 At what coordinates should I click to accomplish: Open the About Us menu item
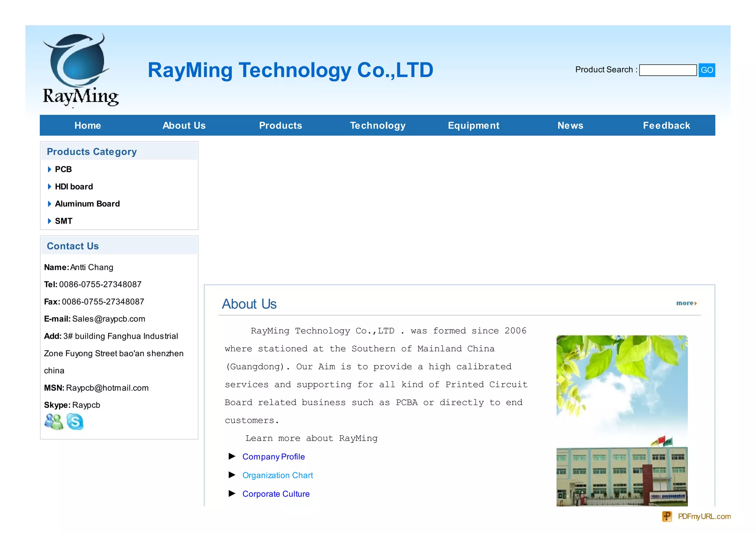[x=184, y=125]
